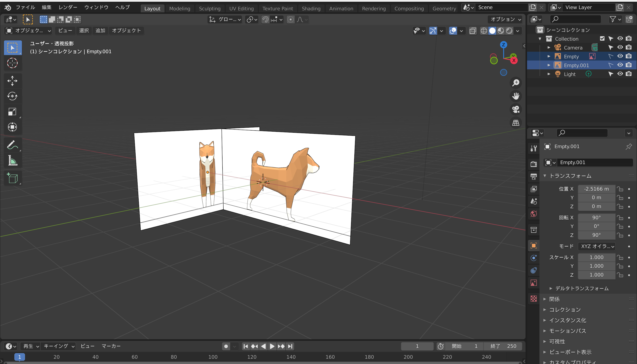Select the Move tool in the toolbar
Viewport: 637px width, 364px height.
point(13,80)
